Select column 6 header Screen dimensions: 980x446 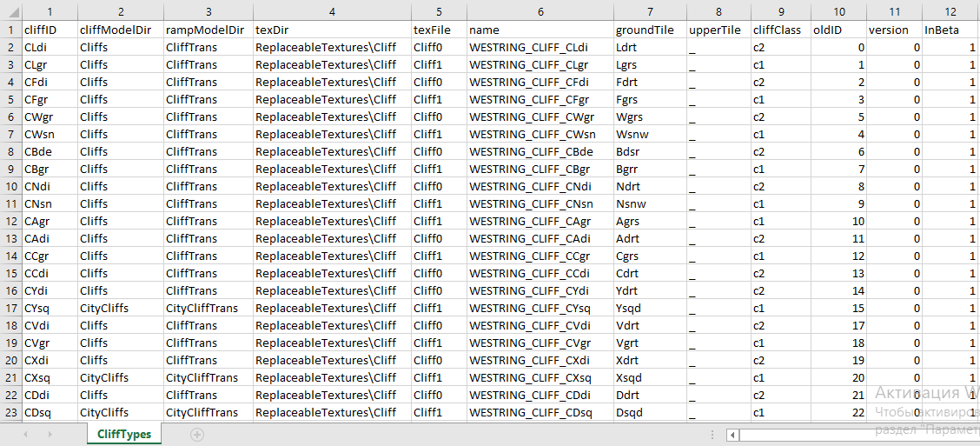[x=540, y=10]
